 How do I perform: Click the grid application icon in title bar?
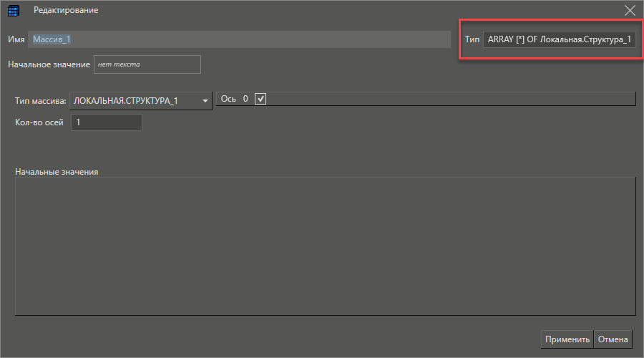tap(13, 11)
